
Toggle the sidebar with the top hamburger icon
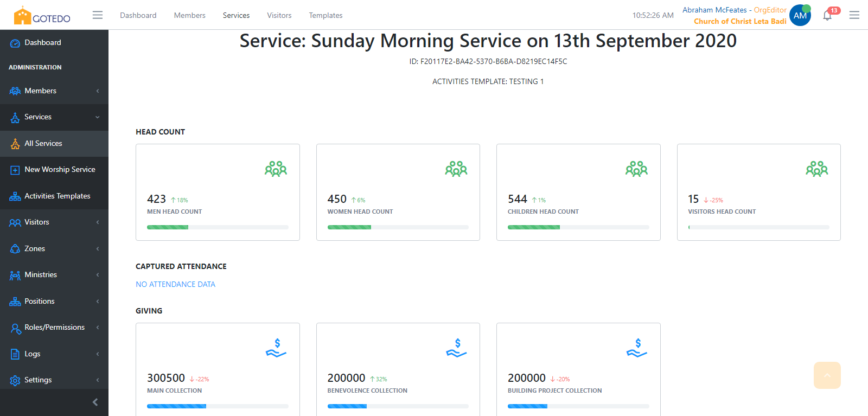(x=98, y=15)
